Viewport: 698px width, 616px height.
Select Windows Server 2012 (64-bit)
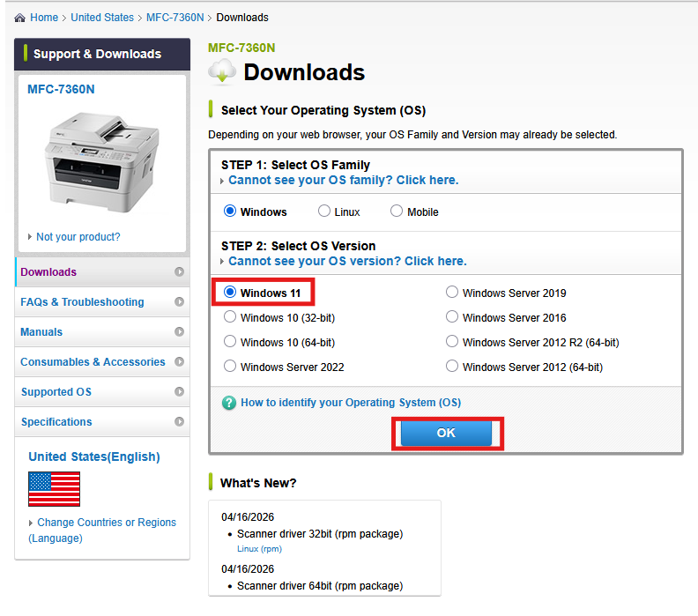(452, 367)
